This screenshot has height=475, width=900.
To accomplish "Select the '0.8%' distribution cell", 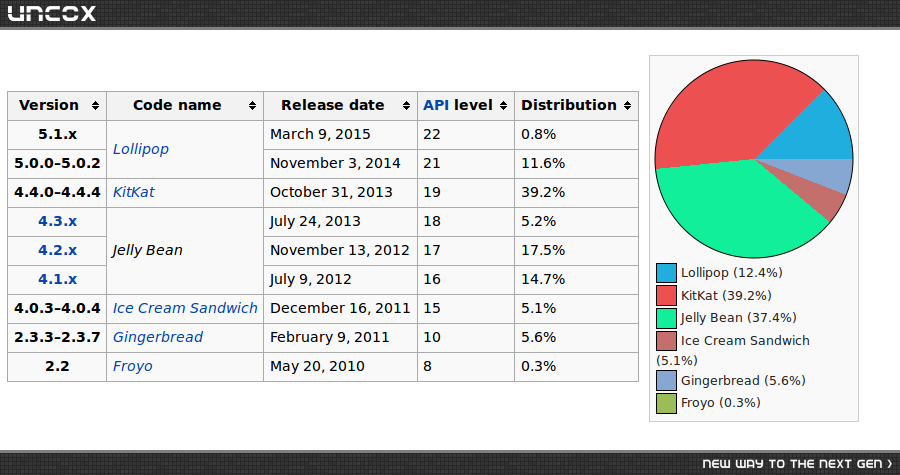I will [576, 135].
